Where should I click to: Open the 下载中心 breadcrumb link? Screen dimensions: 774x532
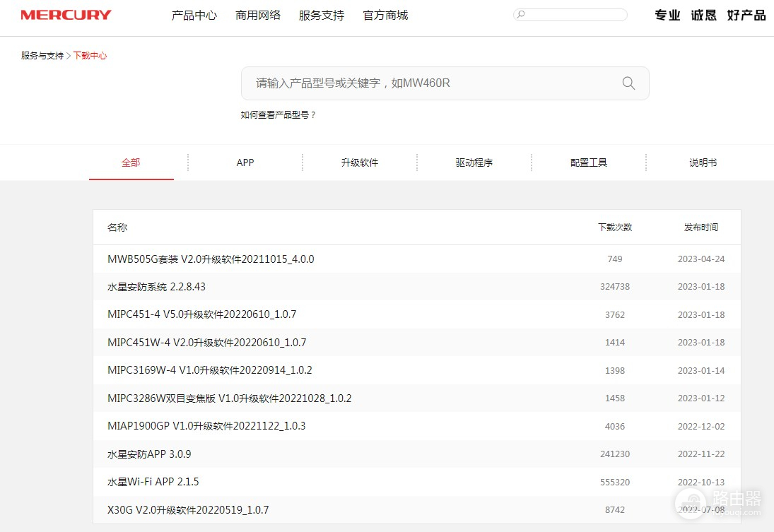tap(90, 55)
